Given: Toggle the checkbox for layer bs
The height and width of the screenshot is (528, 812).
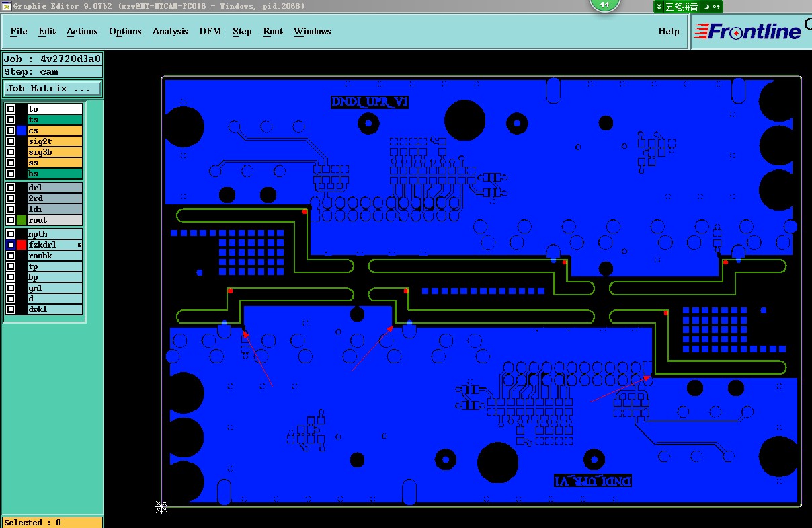Looking at the screenshot, I should click(x=11, y=174).
